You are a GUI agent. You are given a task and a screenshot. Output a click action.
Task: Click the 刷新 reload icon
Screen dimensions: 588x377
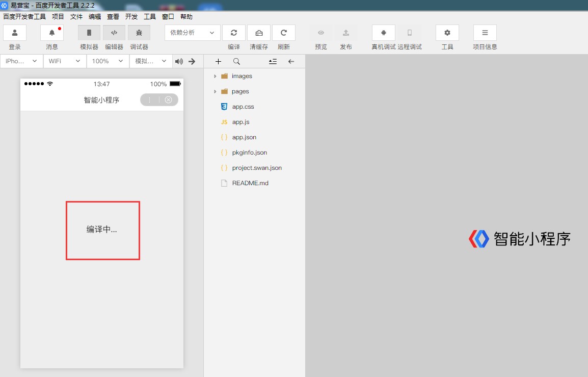pos(284,33)
